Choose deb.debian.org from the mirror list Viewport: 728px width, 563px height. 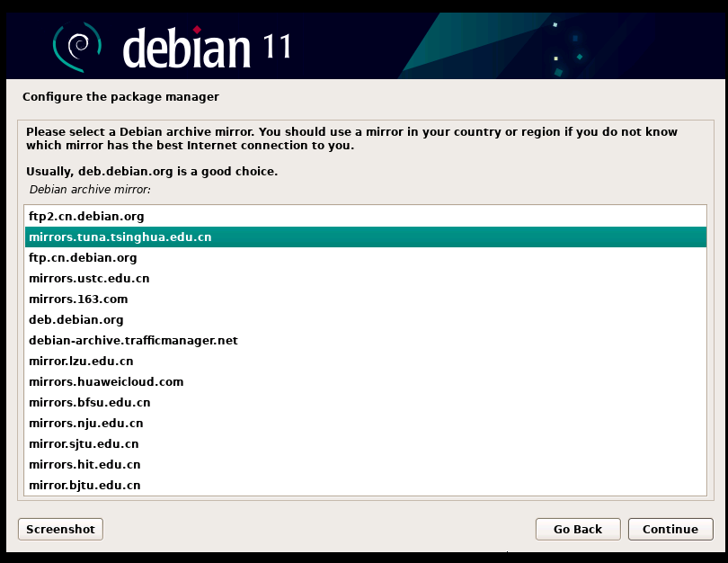pos(366,319)
